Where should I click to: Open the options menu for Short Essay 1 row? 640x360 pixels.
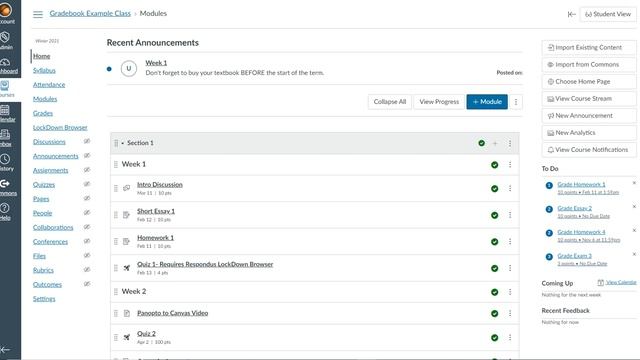coord(510,215)
